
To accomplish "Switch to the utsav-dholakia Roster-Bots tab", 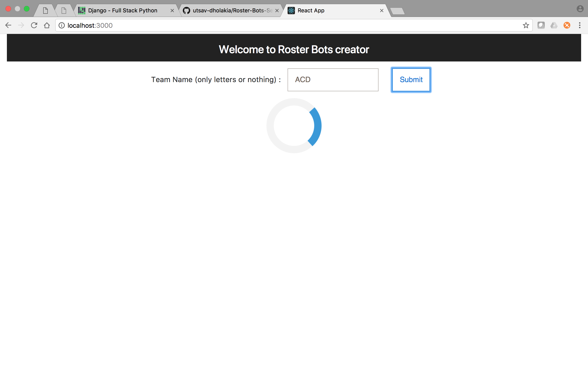I will click(228, 10).
